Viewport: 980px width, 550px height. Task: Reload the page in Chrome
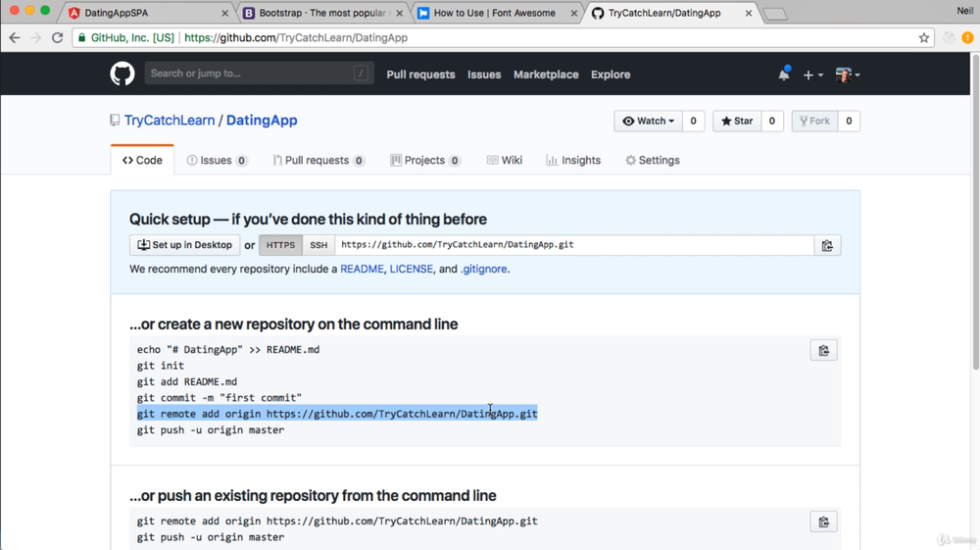(57, 37)
